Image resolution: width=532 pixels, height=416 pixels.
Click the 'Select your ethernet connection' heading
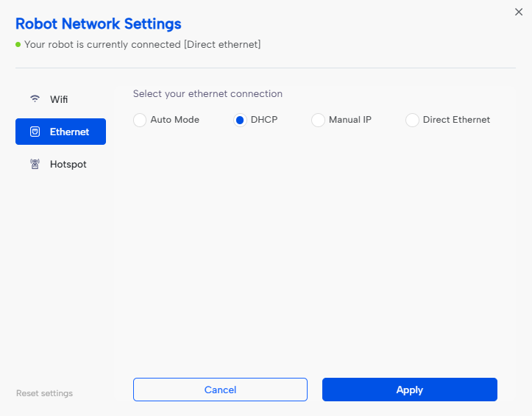coord(208,94)
